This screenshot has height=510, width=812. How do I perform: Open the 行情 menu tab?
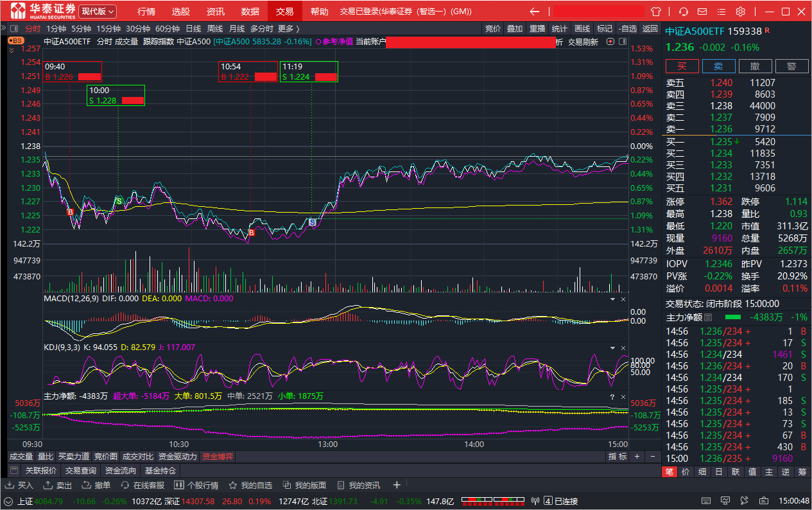[146, 12]
